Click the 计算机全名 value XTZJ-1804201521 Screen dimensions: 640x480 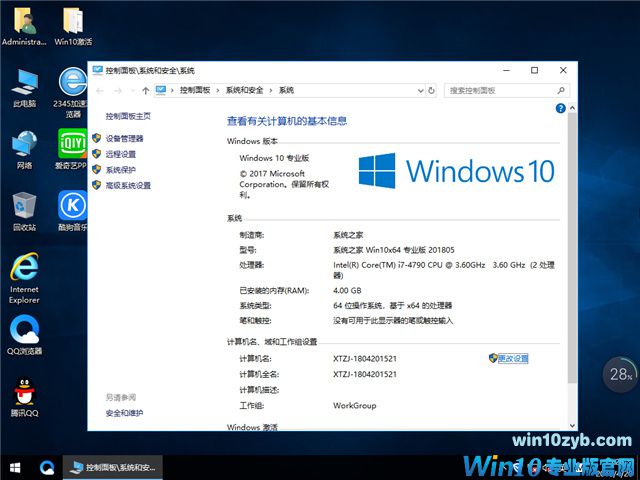point(364,374)
